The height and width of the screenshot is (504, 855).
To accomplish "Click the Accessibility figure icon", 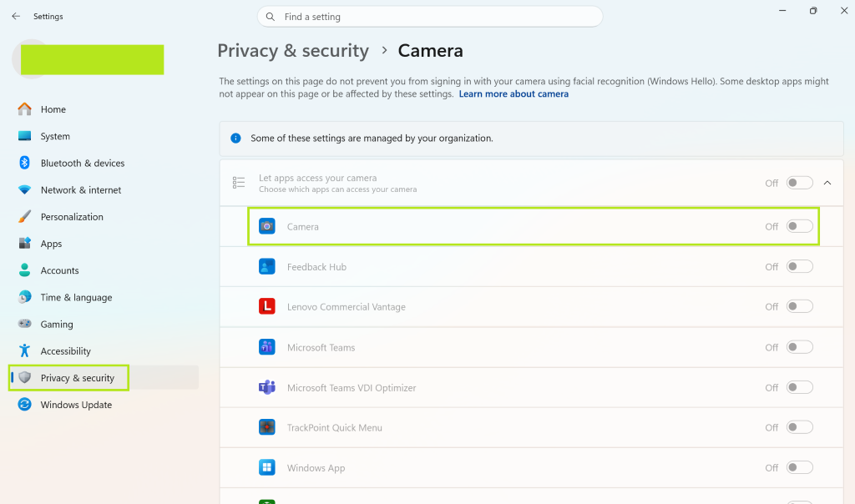I will click(24, 350).
